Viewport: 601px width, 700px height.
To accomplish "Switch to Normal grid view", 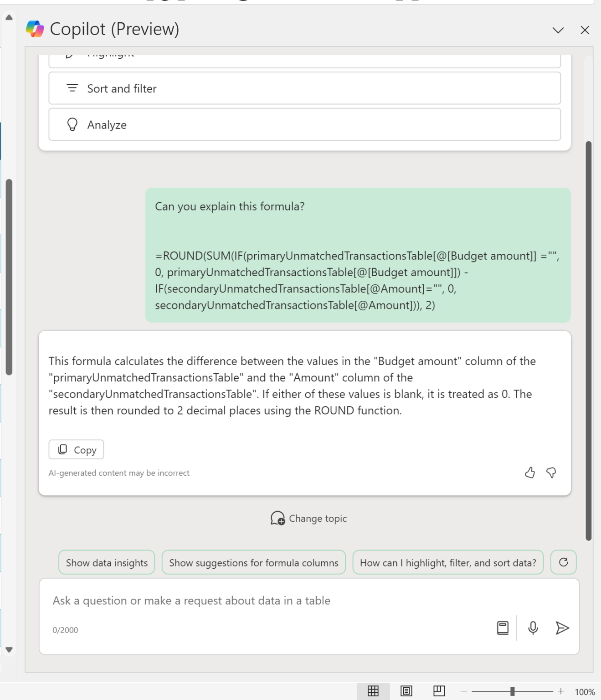I will coord(373,691).
